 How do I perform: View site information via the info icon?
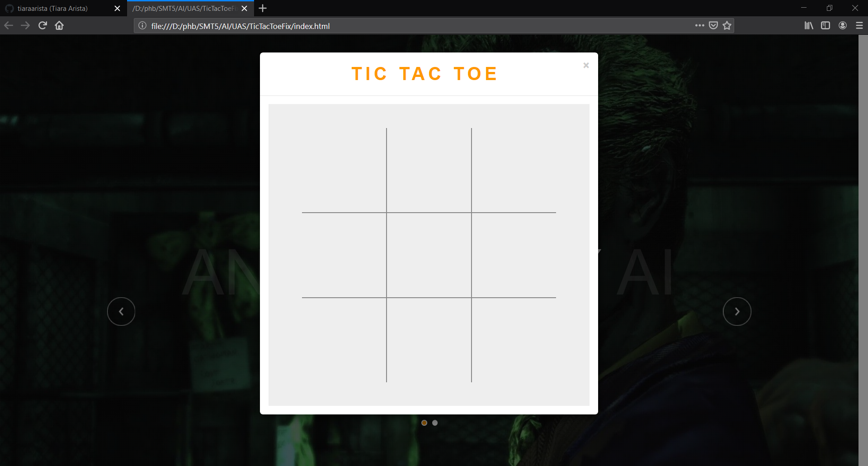[142, 26]
